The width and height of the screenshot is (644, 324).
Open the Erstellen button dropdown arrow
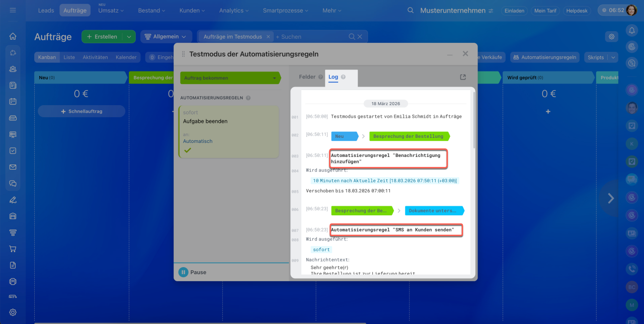(130, 37)
